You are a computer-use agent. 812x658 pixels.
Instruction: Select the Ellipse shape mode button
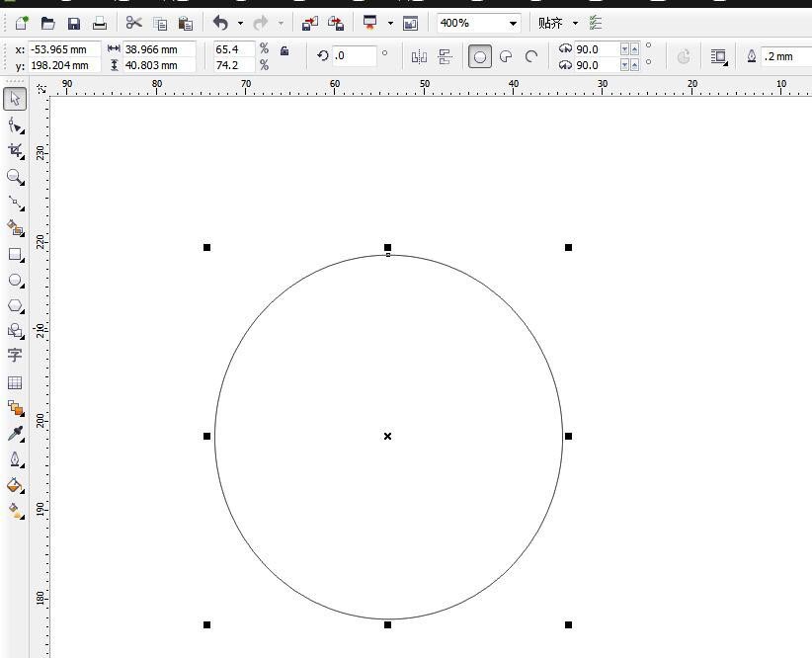479,56
